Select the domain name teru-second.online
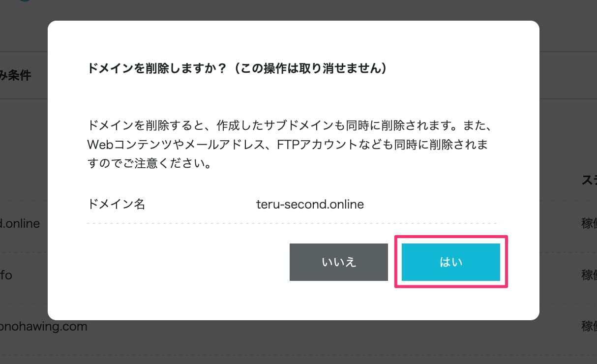Viewport: 597px width, 364px height. click(310, 204)
